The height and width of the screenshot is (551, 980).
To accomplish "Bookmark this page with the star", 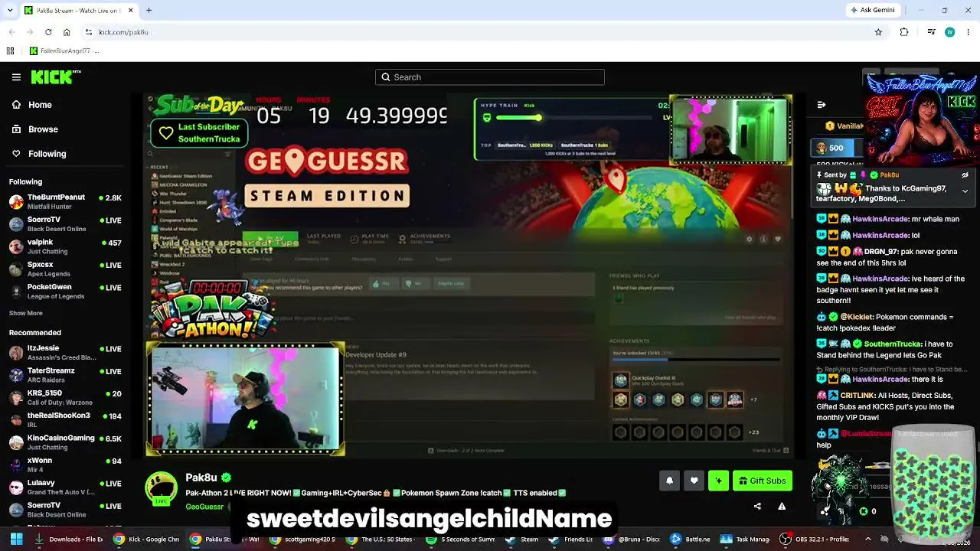I will [x=878, y=32].
